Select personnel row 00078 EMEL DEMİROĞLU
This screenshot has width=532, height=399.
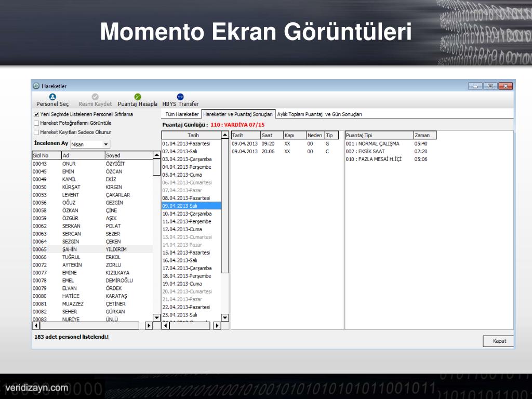coord(92,281)
